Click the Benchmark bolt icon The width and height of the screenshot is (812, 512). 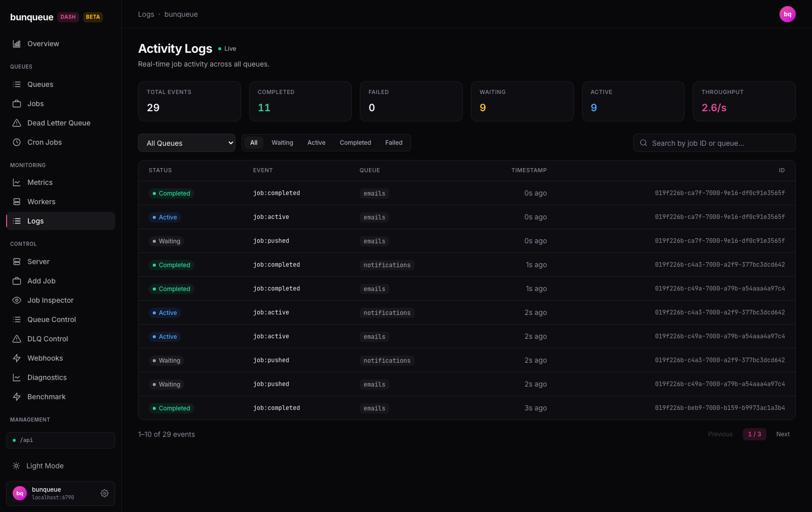click(17, 397)
